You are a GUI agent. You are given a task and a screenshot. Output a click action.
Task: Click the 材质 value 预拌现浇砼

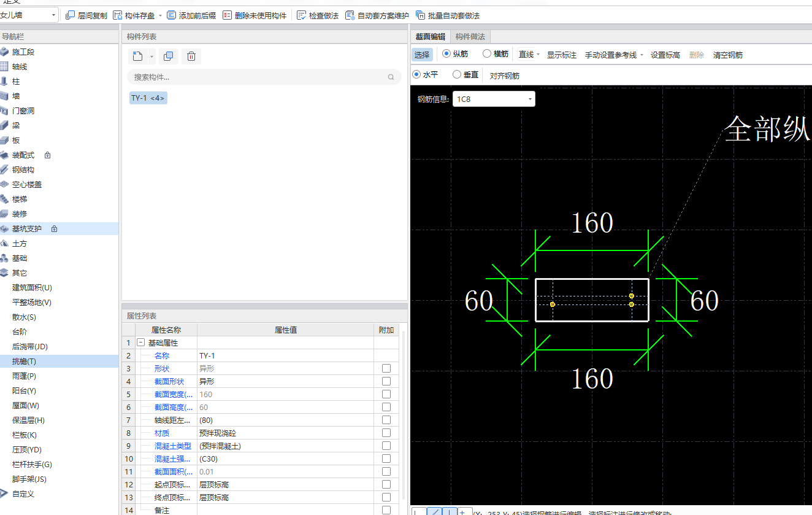[285, 433]
